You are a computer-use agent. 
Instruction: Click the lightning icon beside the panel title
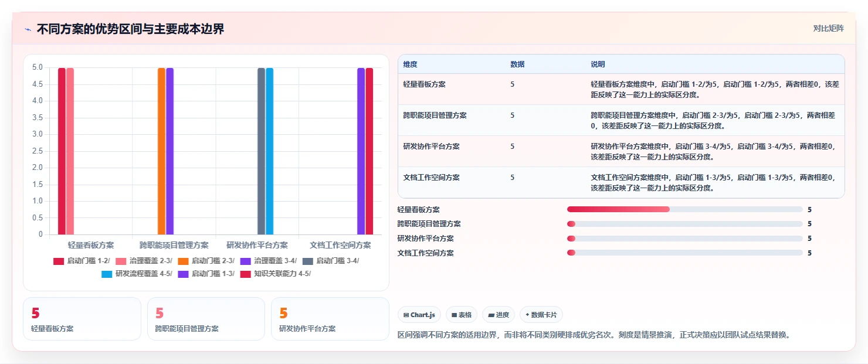pyautogui.click(x=28, y=29)
